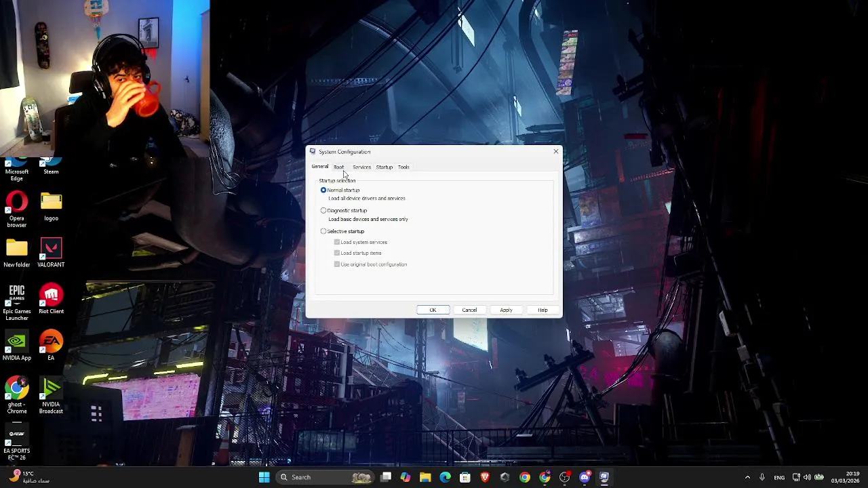Click the microphone tray icon
Viewport: 868px width, 488px height.
coord(762,477)
